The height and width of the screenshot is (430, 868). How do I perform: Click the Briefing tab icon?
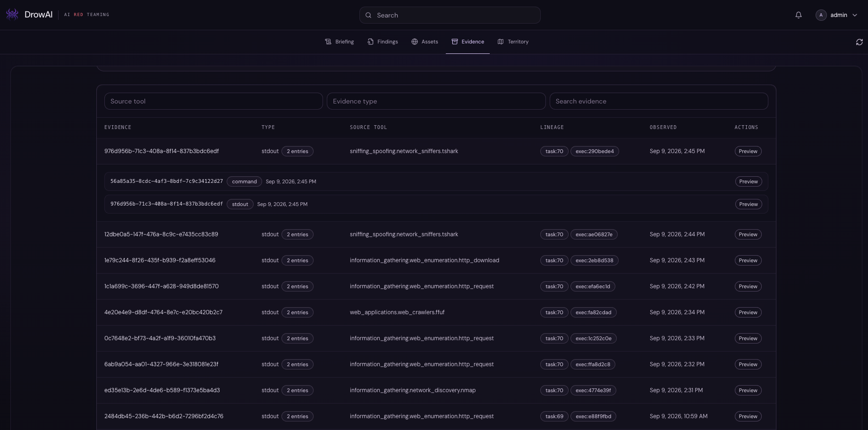click(328, 42)
